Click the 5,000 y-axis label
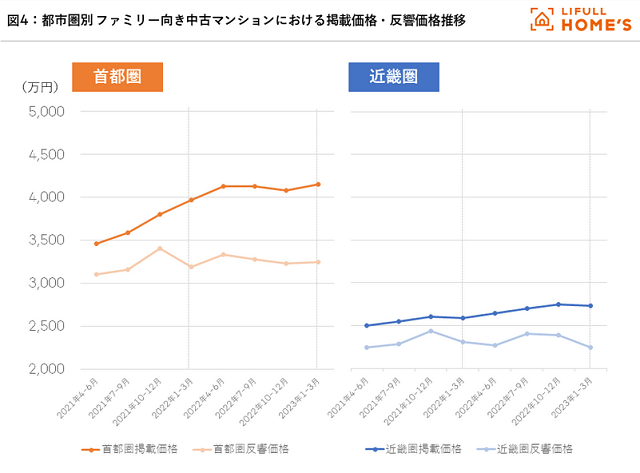The width and height of the screenshot is (640, 473). pyautogui.click(x=44, y=111)
